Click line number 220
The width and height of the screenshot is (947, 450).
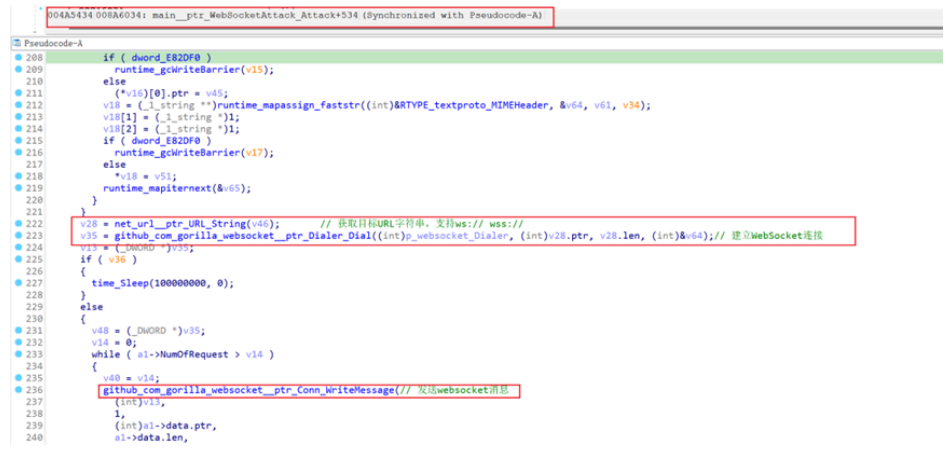[32, 199]
